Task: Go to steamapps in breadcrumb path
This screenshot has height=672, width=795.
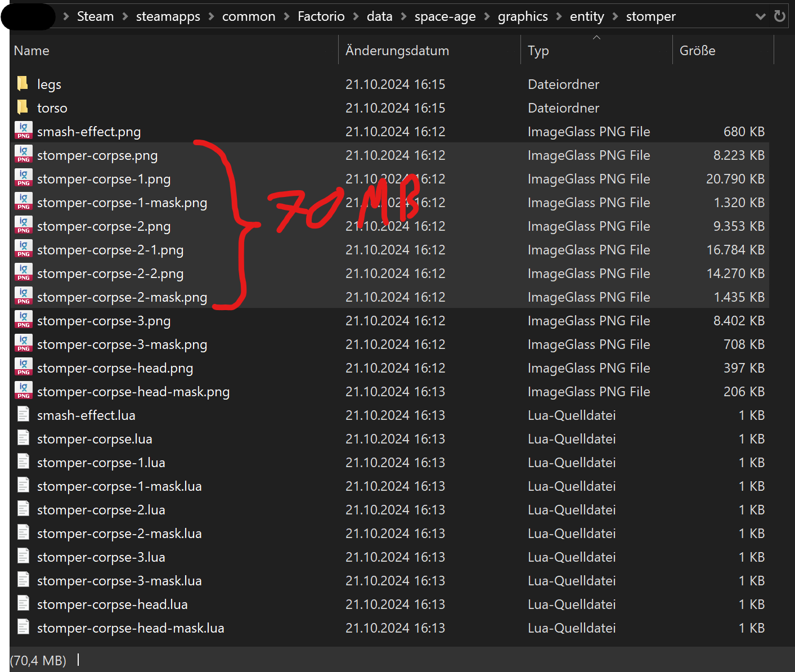Action: coord(168,16)
